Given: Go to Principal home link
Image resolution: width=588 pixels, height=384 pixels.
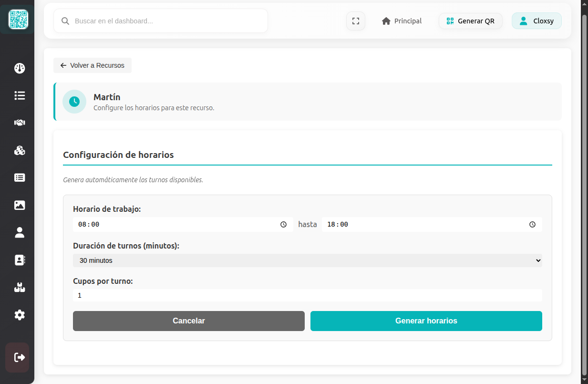Looking at the screenshot, I should coord(402,21).
